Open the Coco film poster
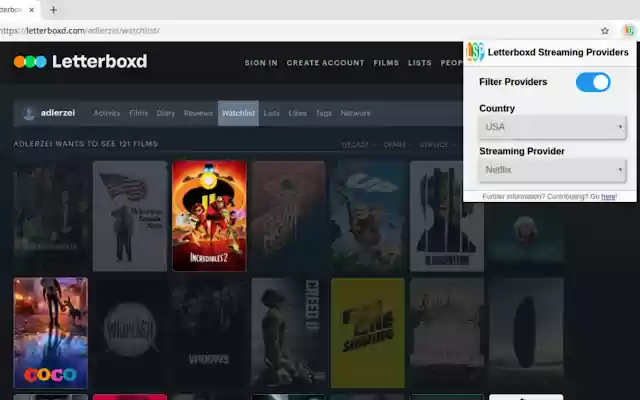Screen dimensions: 640x400 (x=51, y=333)
